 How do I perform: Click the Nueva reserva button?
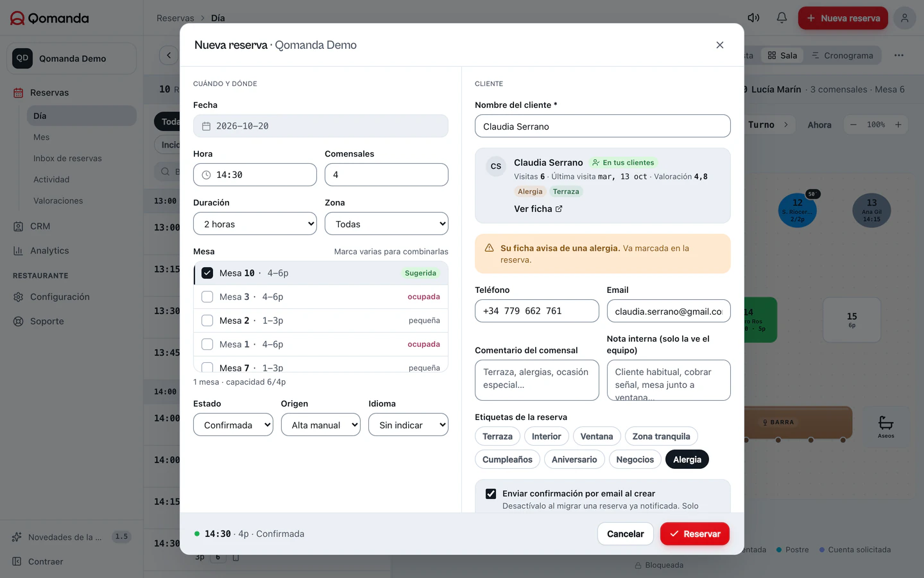pyautogui.click(x=843, y=18)
